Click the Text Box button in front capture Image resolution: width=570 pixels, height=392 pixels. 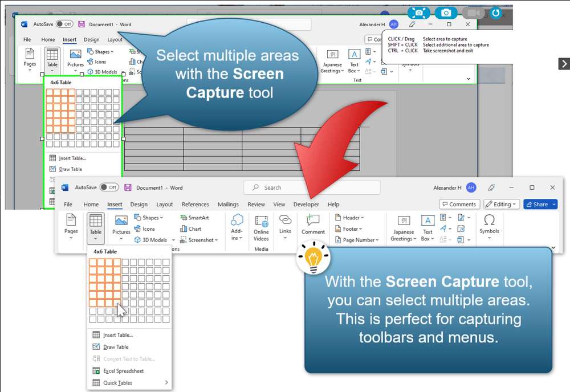click(428, 228)
